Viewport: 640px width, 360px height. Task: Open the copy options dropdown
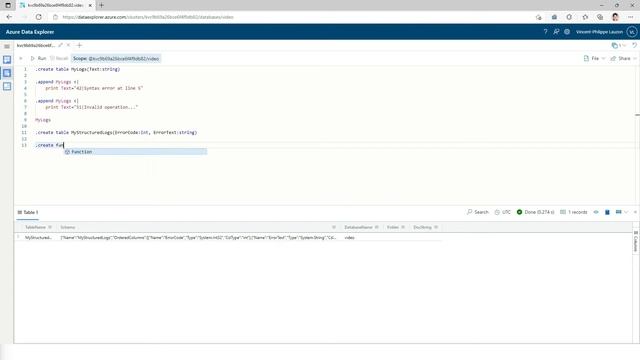pyautogui.click(x=618, y=45)
